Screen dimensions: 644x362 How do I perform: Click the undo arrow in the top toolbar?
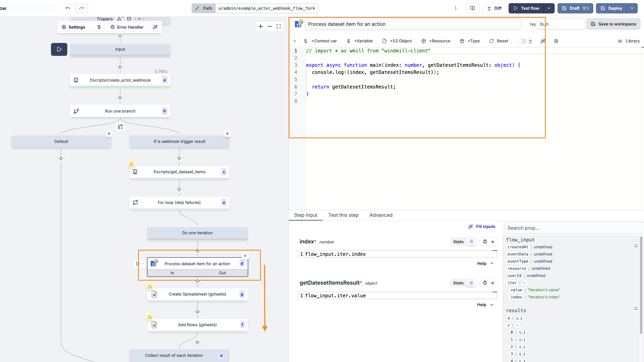click(x=68, y=8)
